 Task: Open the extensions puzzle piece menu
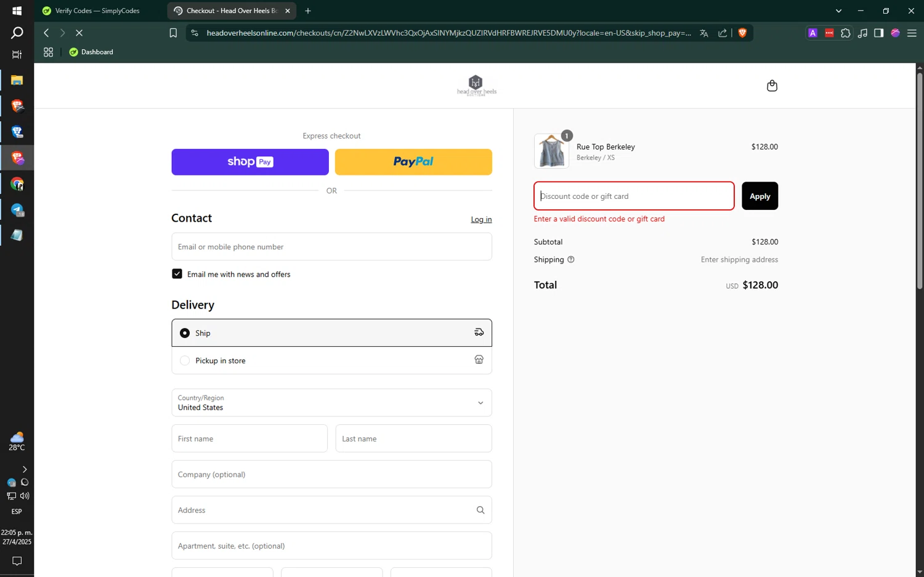(846, 33)
